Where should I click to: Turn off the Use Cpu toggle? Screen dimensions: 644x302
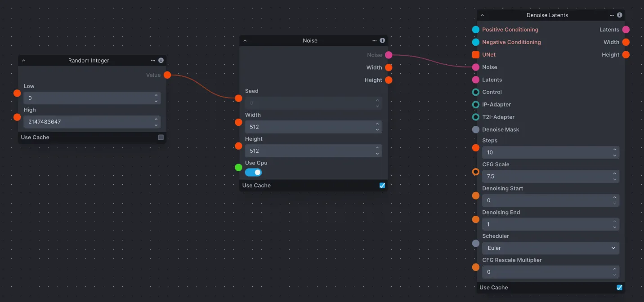253,172
